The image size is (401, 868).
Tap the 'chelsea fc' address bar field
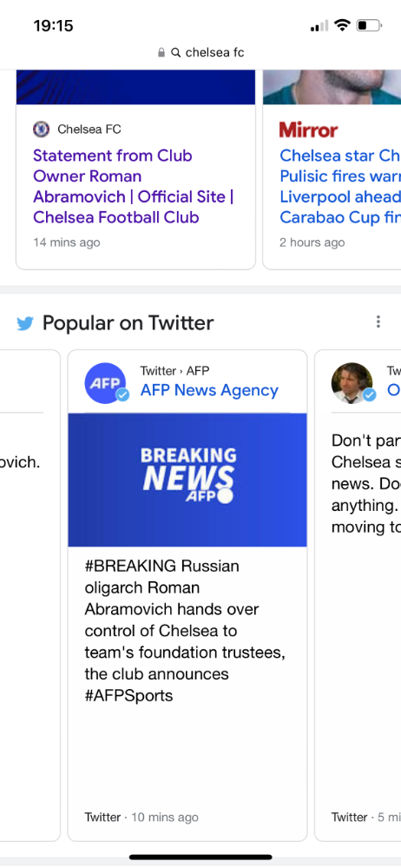(200, 53)
